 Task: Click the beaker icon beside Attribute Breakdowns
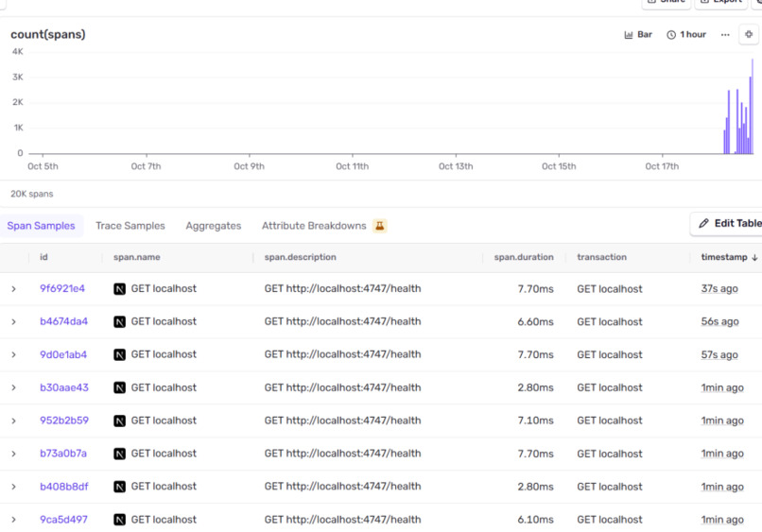tap(379, 226)
